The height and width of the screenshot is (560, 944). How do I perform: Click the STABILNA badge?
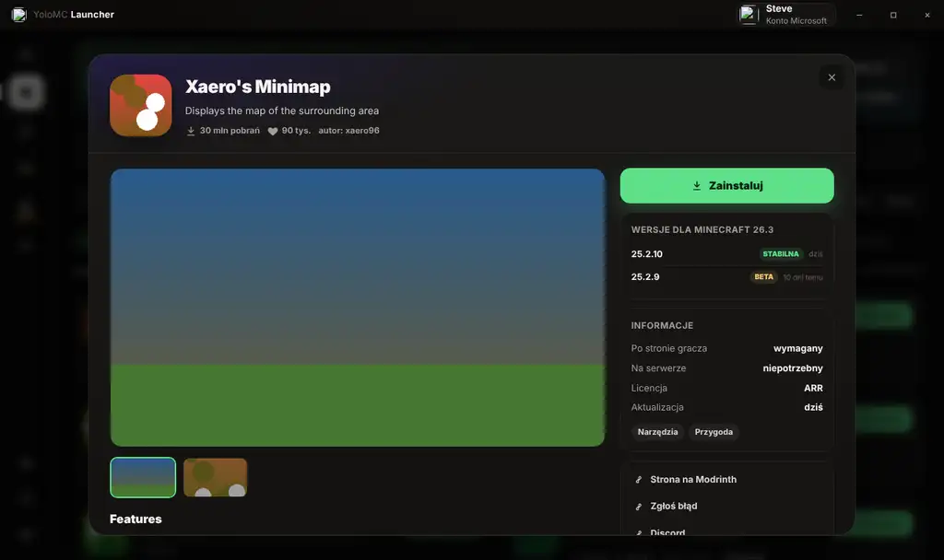point(781,254)
